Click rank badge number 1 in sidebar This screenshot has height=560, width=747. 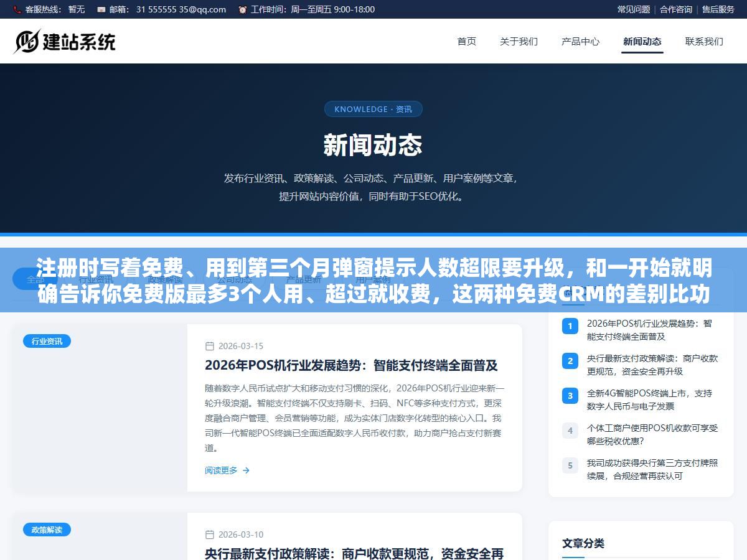coord(570,325)
